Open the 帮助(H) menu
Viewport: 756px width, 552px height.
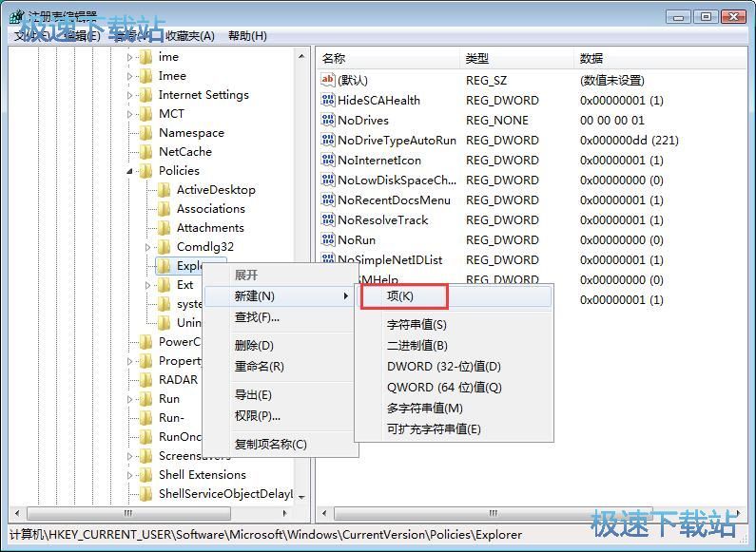click(247, 36)
